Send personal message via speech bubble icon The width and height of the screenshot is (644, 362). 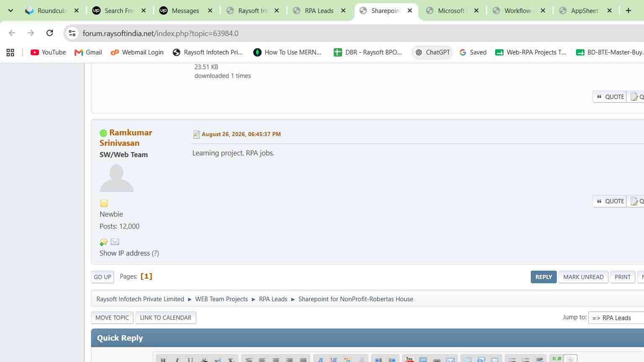[104, 242]
